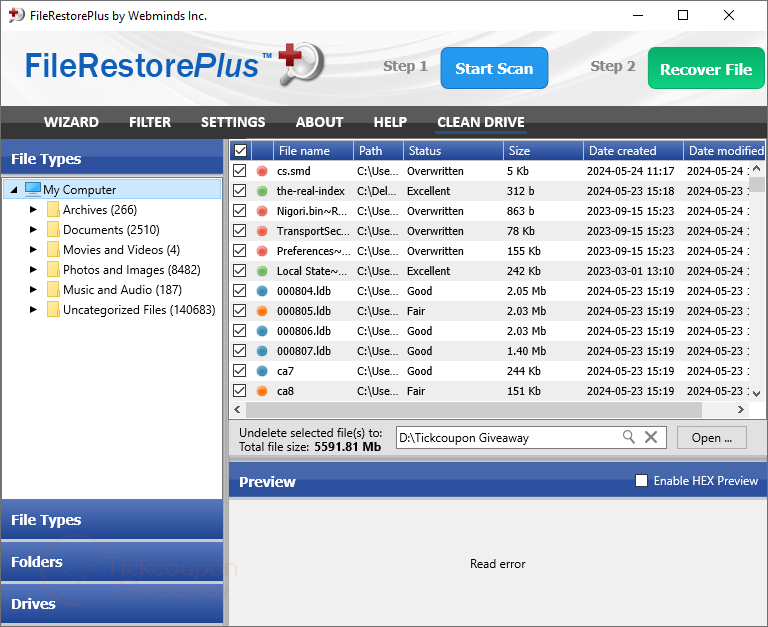Click the Documents folder icon
768x627 pixels.
tap(53, 229)
